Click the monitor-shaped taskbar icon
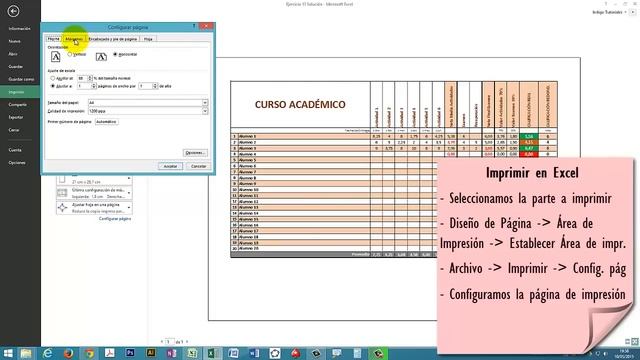The image size is (640, 360). (337, 353)
